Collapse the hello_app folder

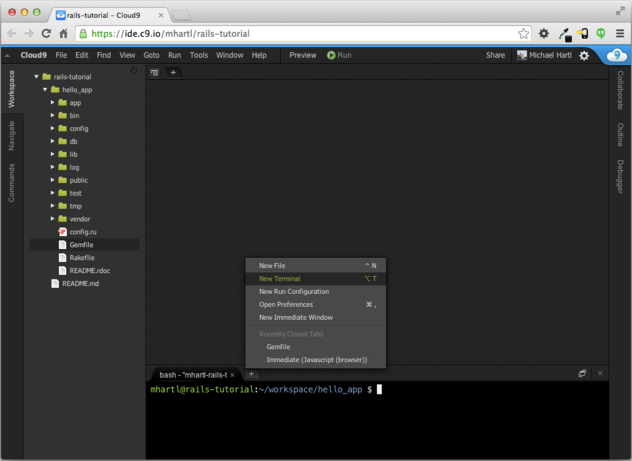click(45, 90)
